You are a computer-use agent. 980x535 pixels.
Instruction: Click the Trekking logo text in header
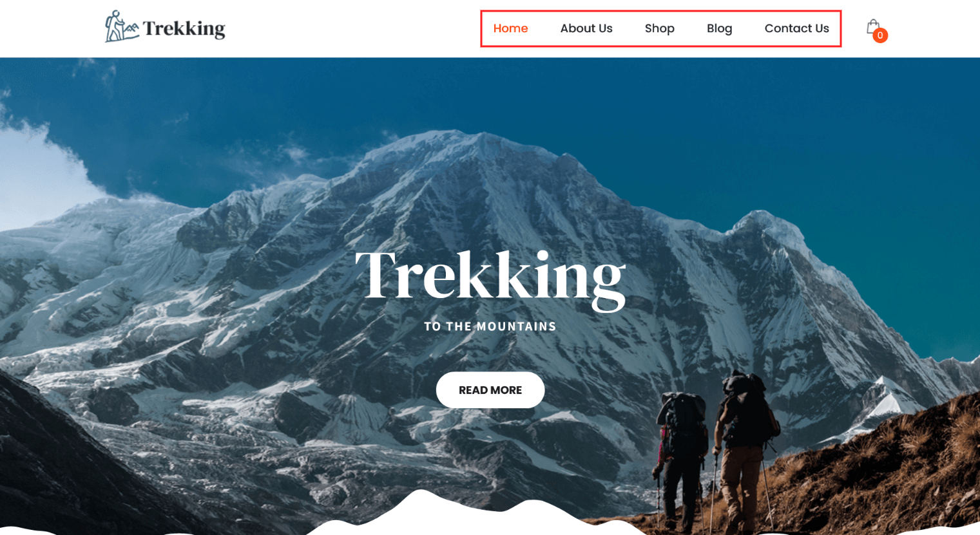pyautogui.click(x=184, y=28)
